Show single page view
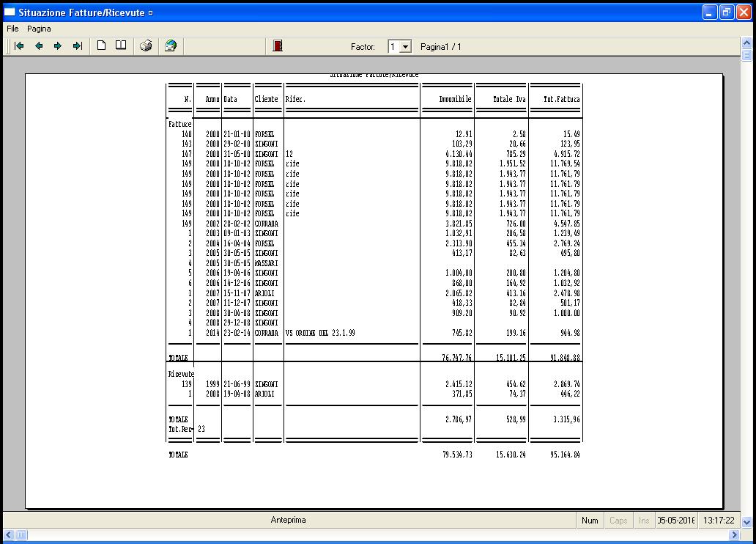 click(x=101, y=46)
